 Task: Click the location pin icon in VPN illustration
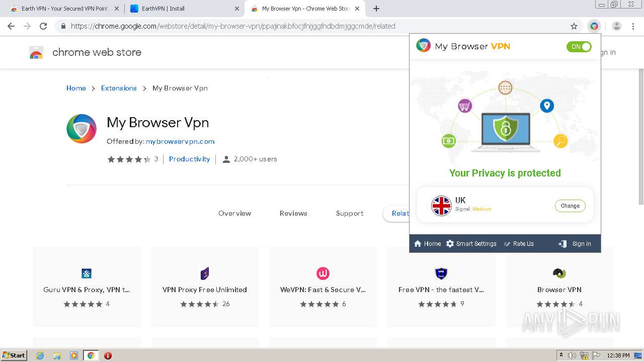[547, 106]
